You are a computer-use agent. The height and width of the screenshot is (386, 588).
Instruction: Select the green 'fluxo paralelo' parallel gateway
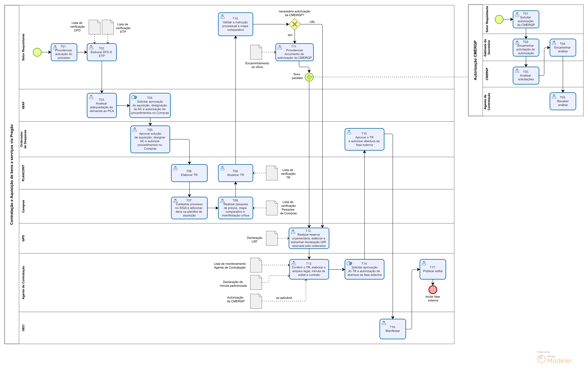[x=309, y=77]
